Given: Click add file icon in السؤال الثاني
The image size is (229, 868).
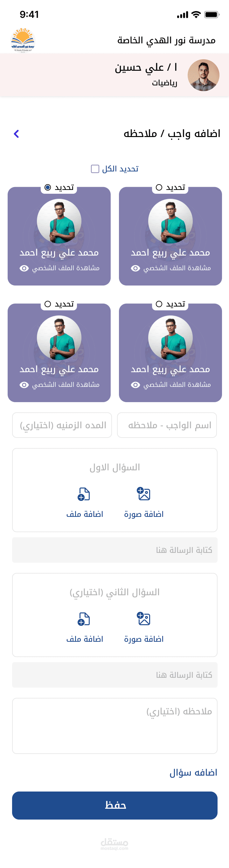Looking at the screenshot, I should tap(84, 619).
